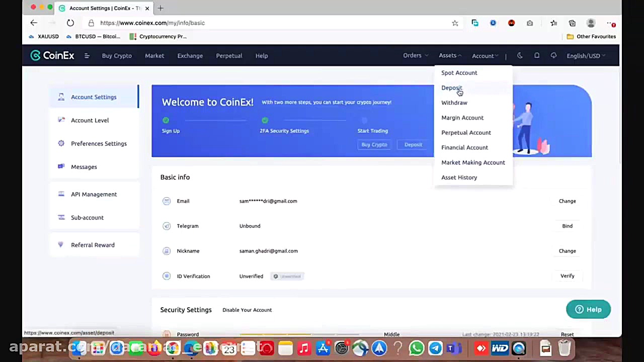The image size is (644, 362).
Task: Open the English/USD language selector
Action: coord(586,56)
